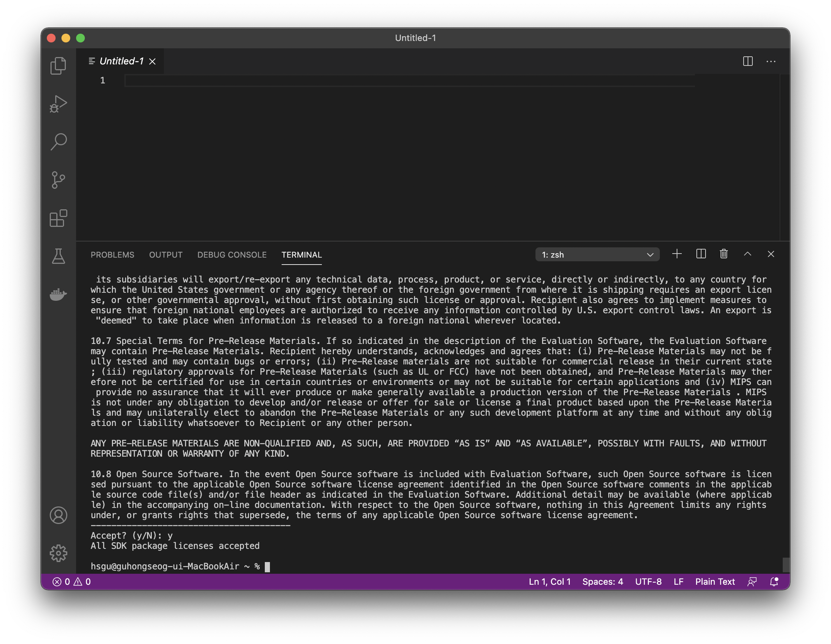
Task: Split the editor to the right
Action: click(x=748, y=61)
